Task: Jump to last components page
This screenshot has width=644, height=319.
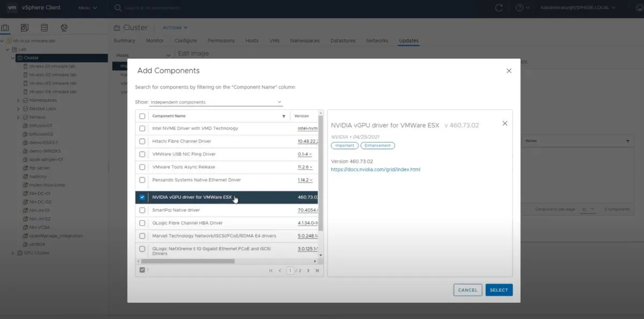Action: [x=317, y=271]
